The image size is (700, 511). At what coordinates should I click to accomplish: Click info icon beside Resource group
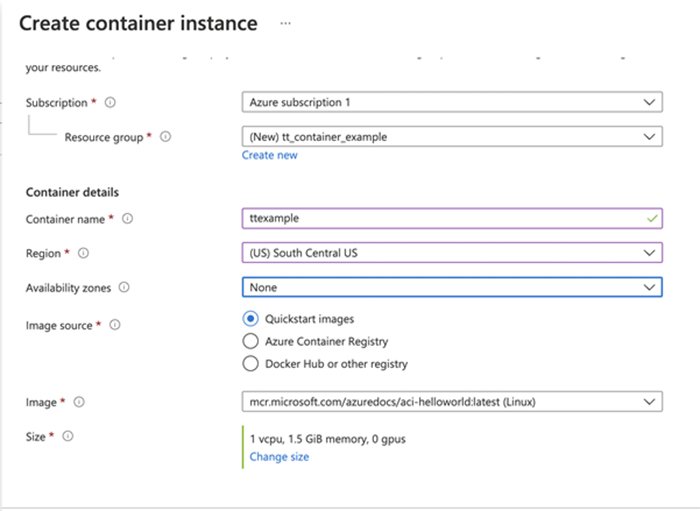[165, 137]
